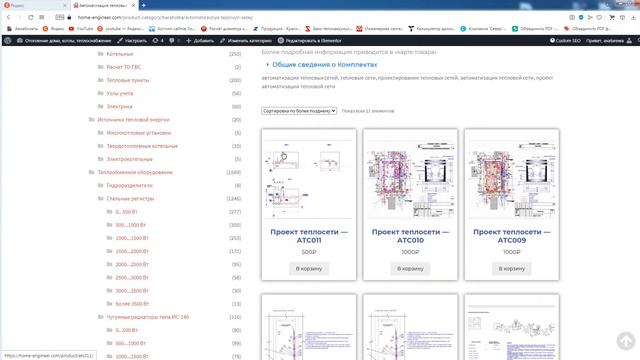Click the Проект теплосети — ATC010 title
The height and width of the screenshot is (360, 640).
click(410, 236)
